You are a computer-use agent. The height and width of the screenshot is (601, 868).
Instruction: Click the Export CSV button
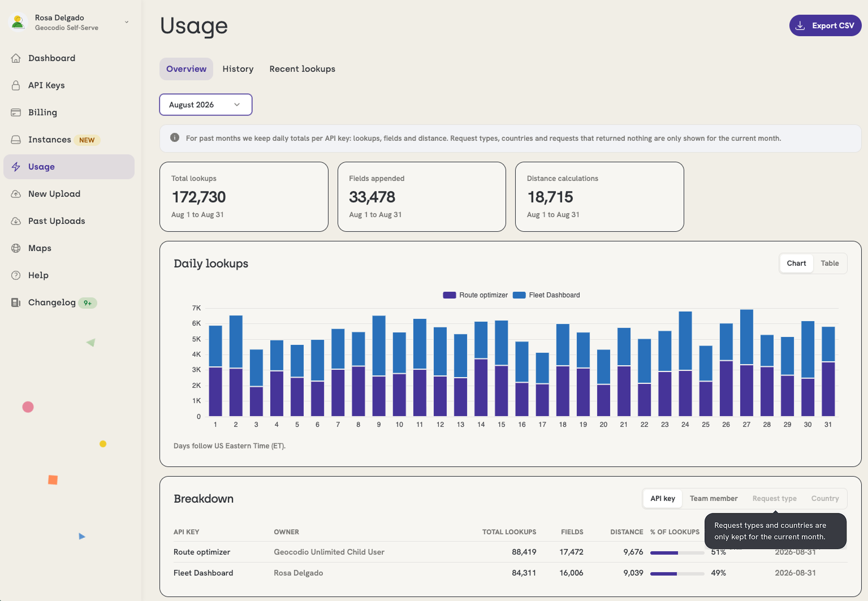pyautogui.click(x=826, y=25)
